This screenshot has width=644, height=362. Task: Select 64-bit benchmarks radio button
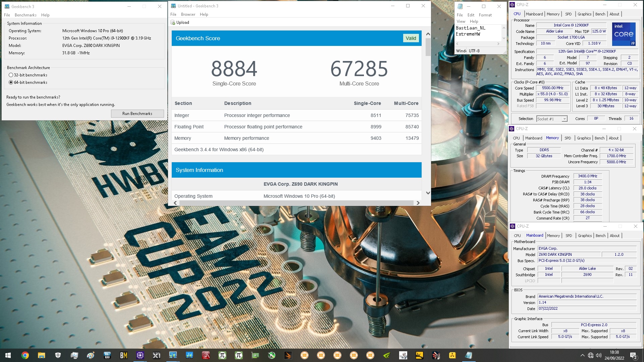point(11,82)
